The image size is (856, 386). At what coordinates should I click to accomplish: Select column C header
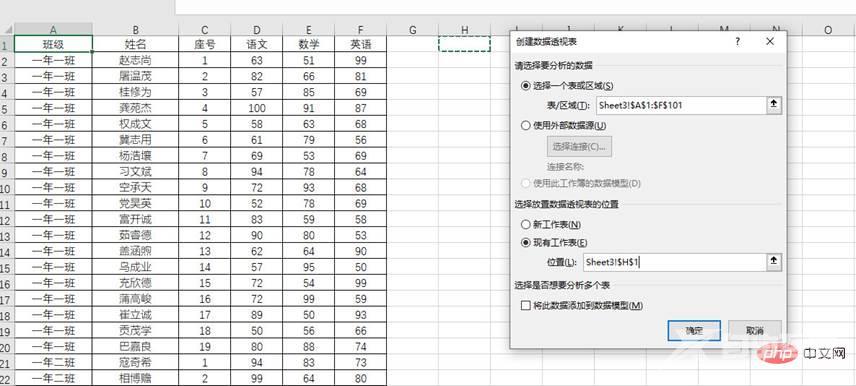point(205,30)
